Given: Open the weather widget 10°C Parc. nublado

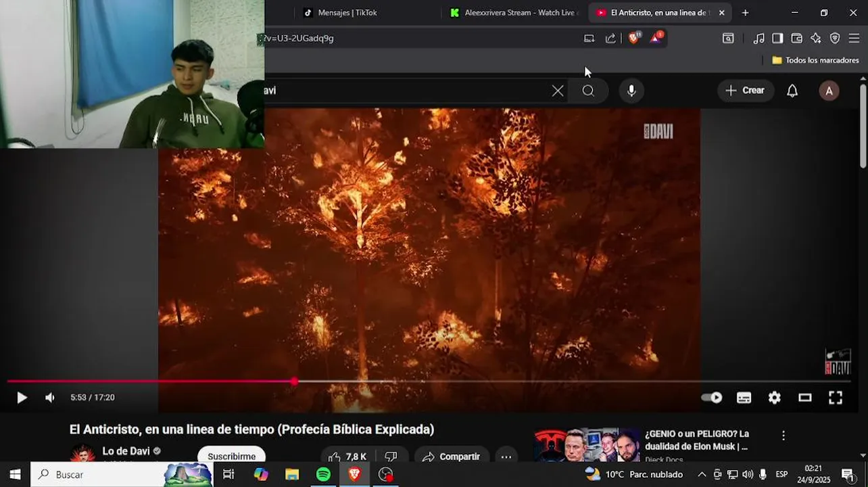Looking at the screenshot, I should 634,474.
